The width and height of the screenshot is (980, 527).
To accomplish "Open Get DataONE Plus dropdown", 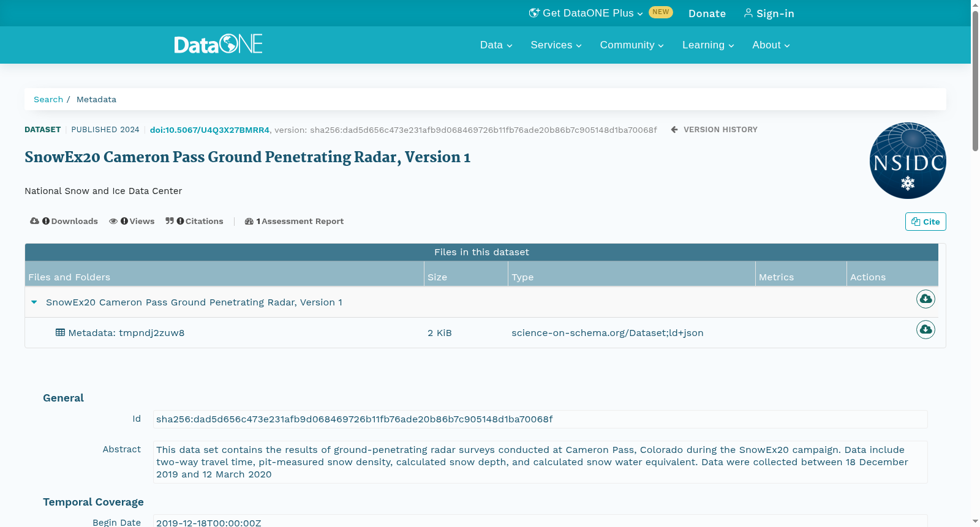I will (586, 13).
